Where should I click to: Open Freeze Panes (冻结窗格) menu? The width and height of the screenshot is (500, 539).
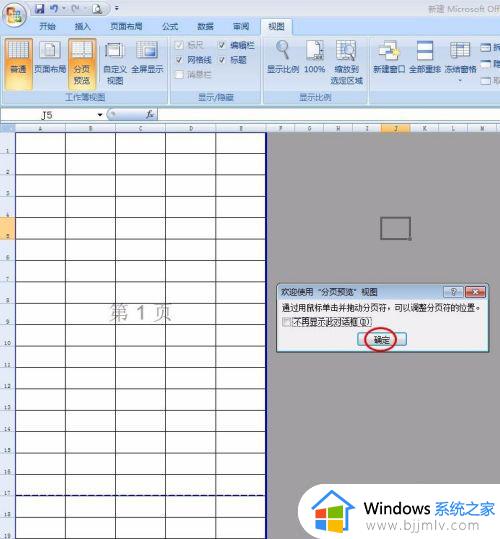pyautogui.click(x=460, y=62)
